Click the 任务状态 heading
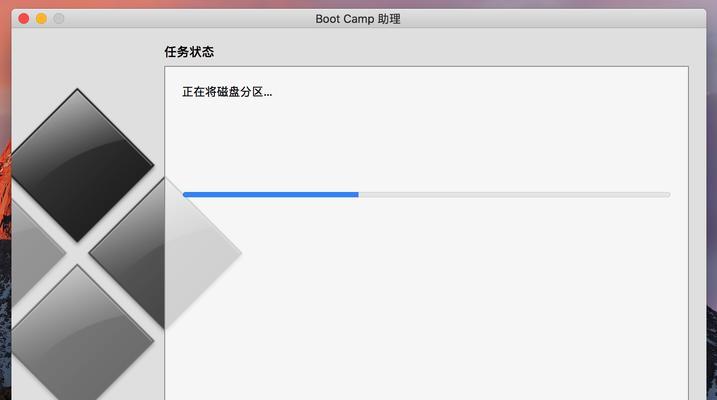Image resolution: width=717 pixels, height=400 pixels. (x=189, y=52)
